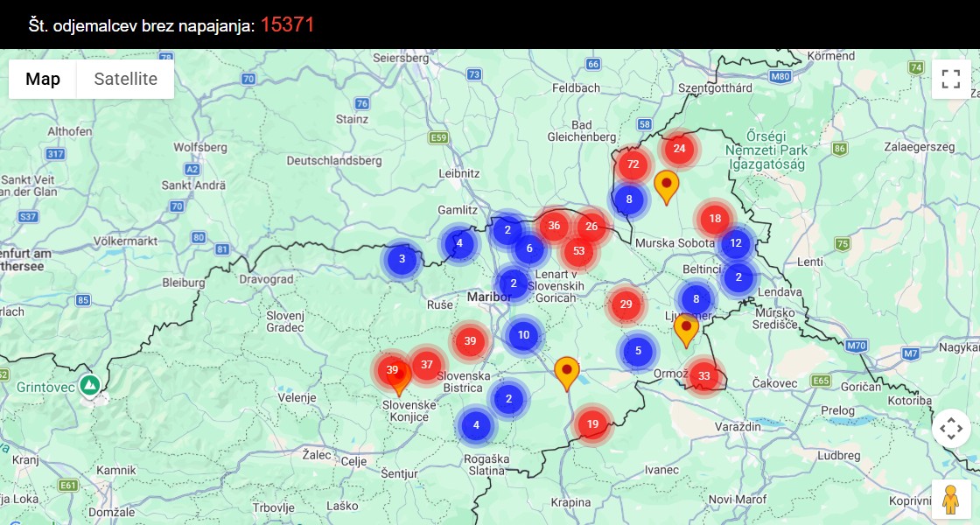The image size is (980, 525).
Task: Open the orange pin near Szentgotthárd
Action: pyautogui.click(x=667, y=185)
